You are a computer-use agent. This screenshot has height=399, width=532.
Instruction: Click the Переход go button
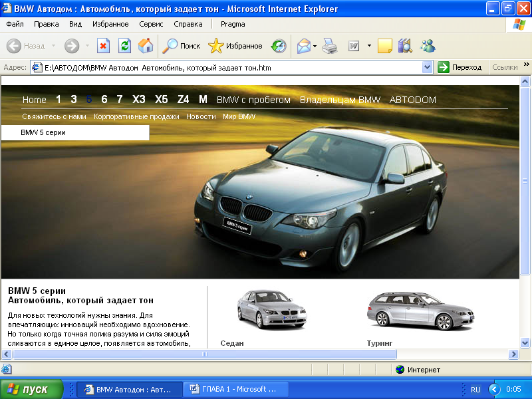click(460, 68)
